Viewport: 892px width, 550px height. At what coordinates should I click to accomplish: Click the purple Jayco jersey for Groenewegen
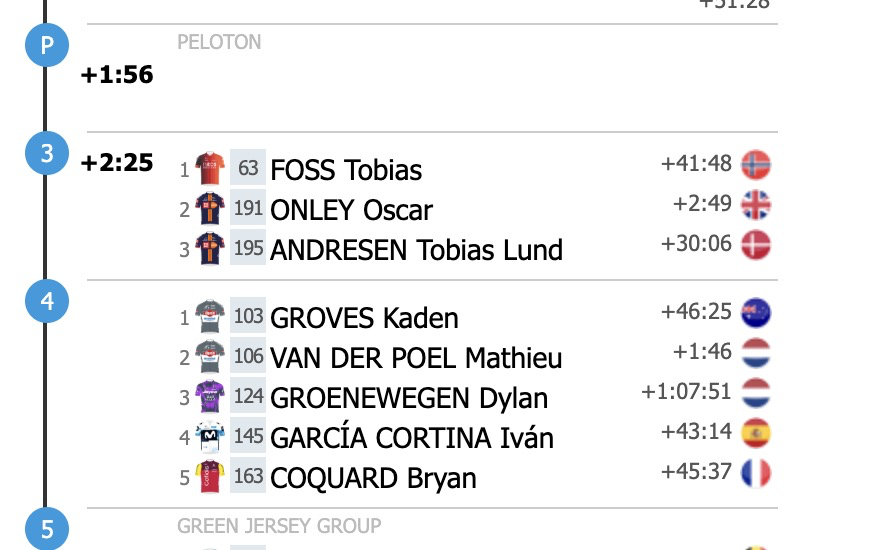point(210,396)
